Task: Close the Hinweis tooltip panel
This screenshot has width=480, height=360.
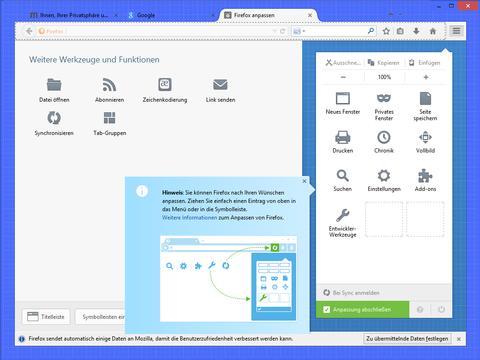Action: pyautogui.click(x=304, y=181)
